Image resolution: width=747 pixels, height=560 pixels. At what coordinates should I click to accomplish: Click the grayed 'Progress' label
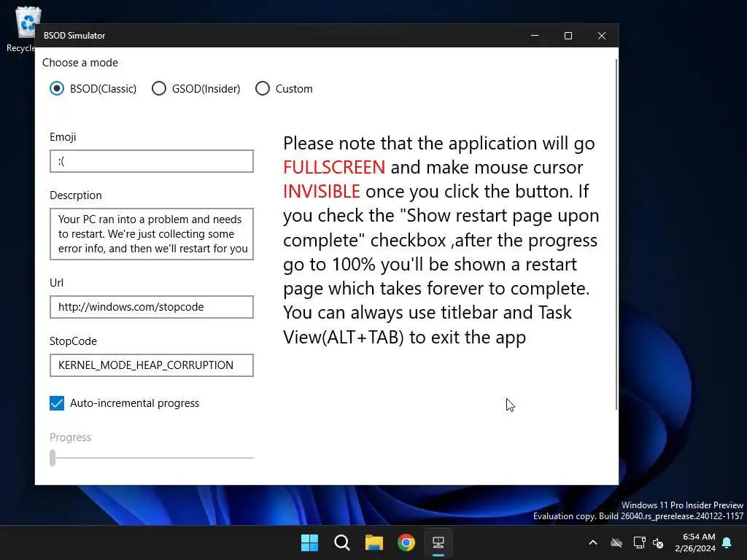(70, 437)
